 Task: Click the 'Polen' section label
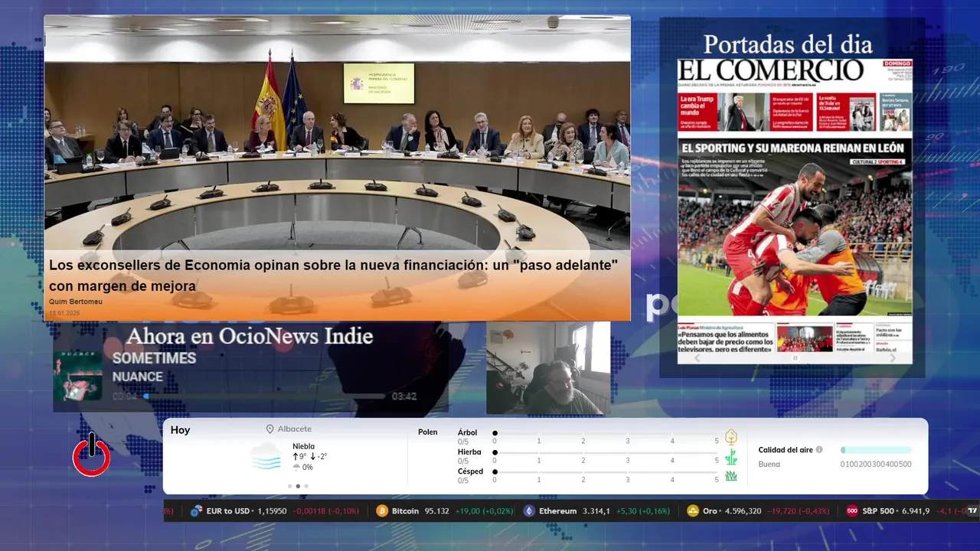[428, 432]
